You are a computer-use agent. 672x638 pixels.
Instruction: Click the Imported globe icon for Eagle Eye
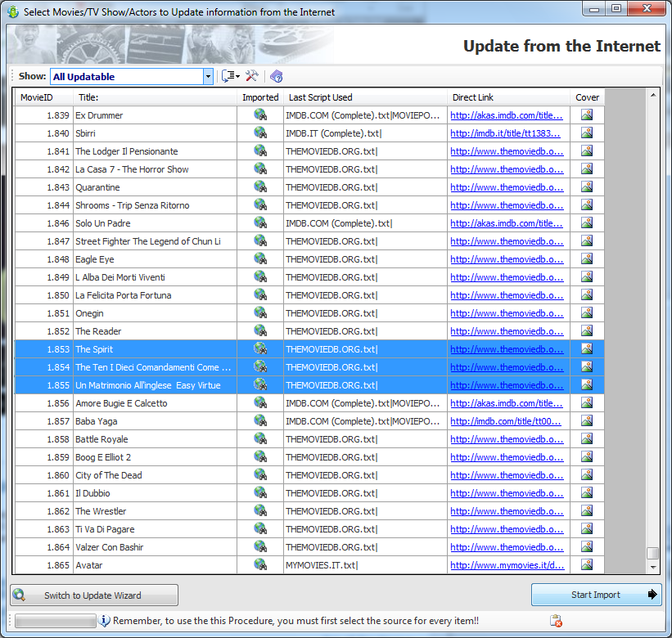[x=260, y=258]
